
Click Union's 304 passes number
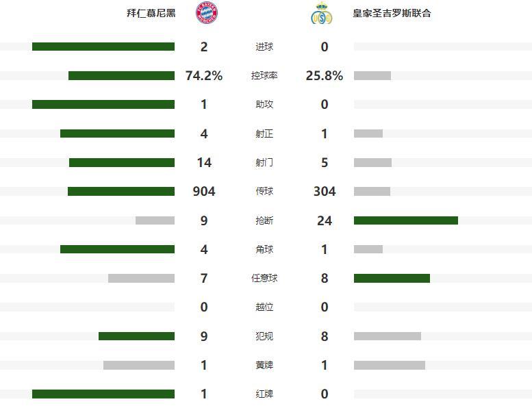(x=325, y=192)
